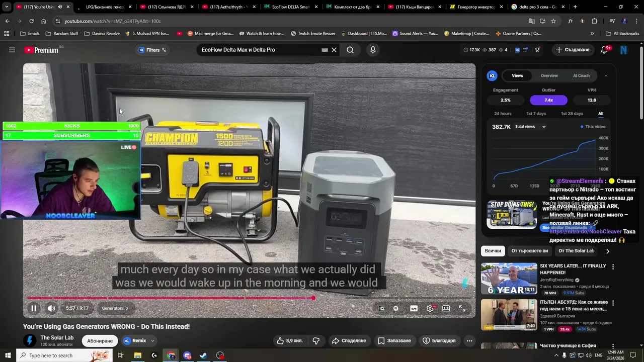Open a new Chrome tab
644x362 pixels.
[x=575, y=7]
